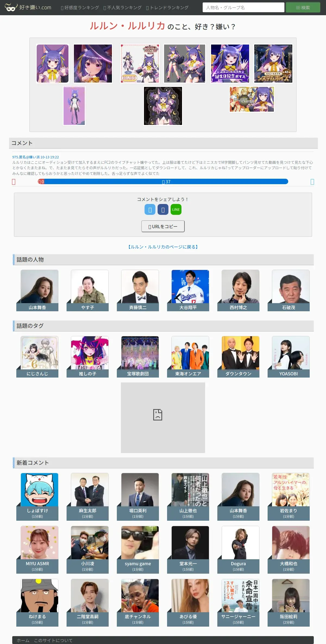Click the broken ad placeholder image

tap(163, 417)
